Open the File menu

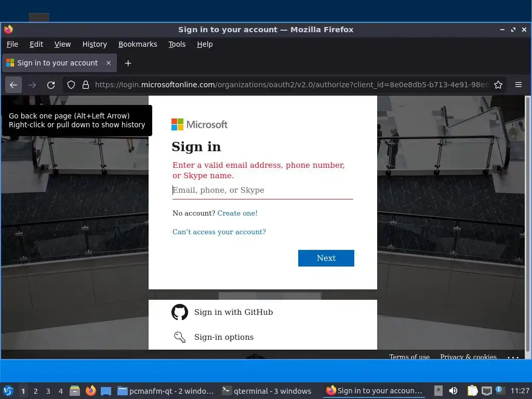point(12,45)
